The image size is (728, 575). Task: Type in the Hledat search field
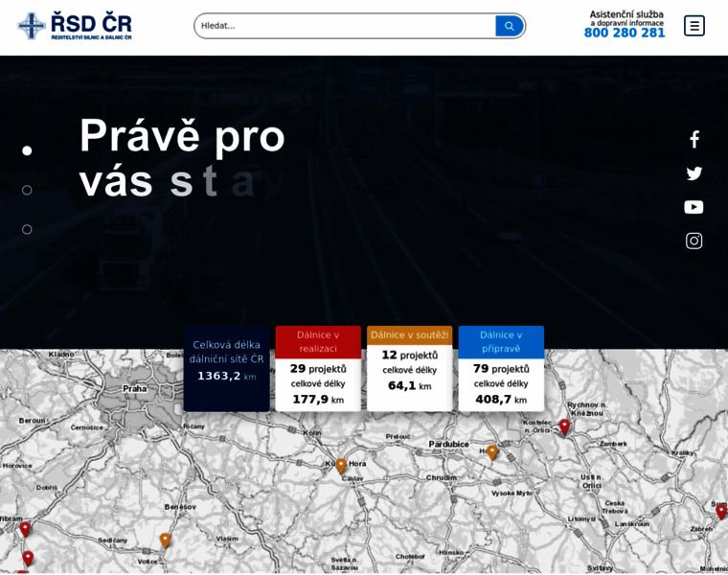tap(345, 26)
